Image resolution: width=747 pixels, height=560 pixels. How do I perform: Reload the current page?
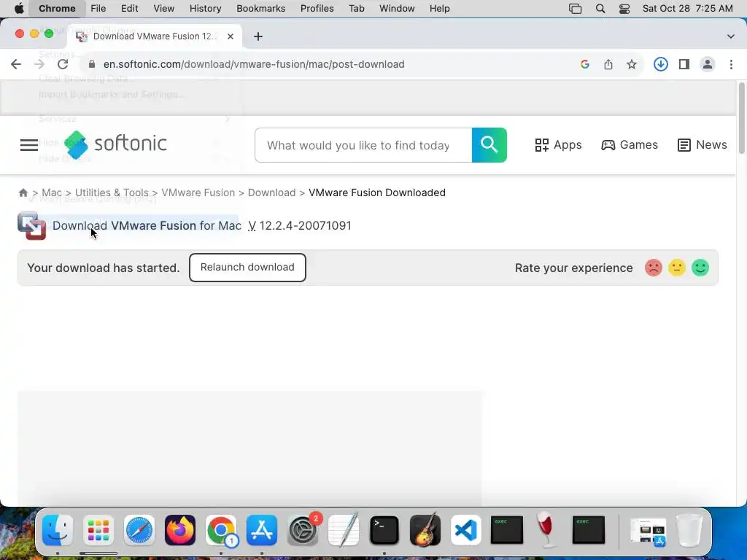pyautogui.click(x=63, y=64)
